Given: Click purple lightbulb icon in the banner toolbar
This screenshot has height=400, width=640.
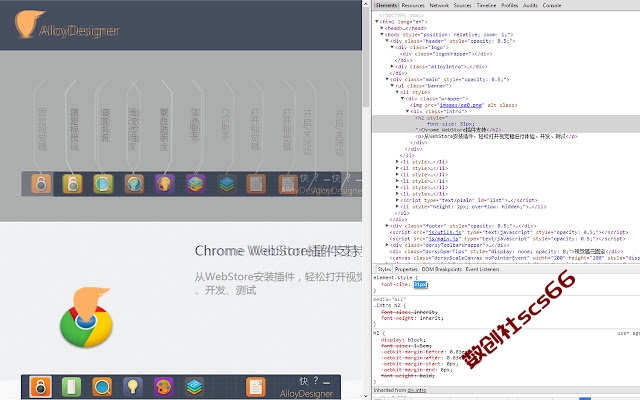Looking at the screenshot, I should [x=165, y=184].
